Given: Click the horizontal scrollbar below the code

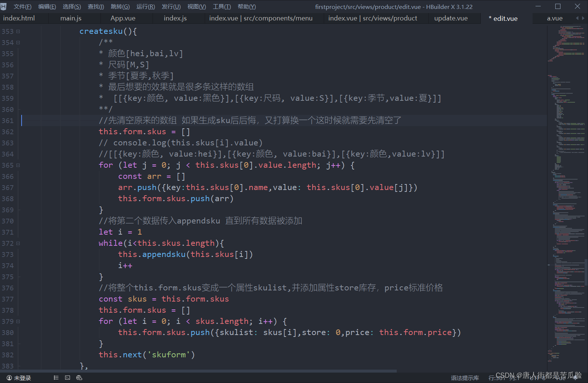Looking at the screenshot, I should coord(198,371).
